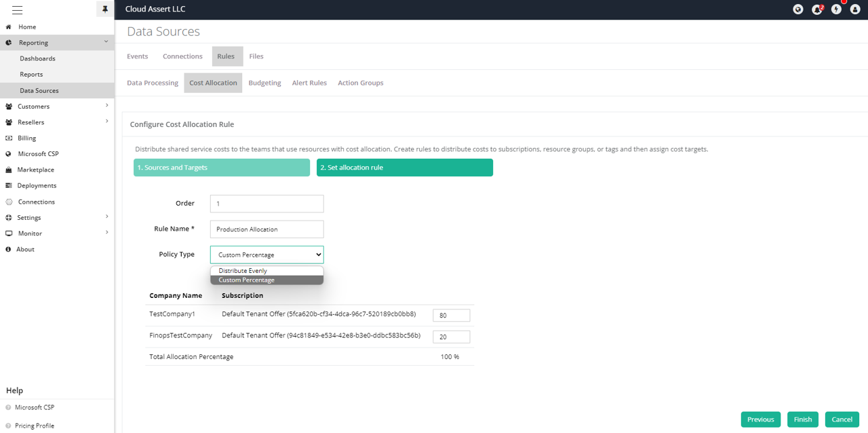Click the pin sidebar icon
This screenshot has height=433, width=868.
coord(104,10)
